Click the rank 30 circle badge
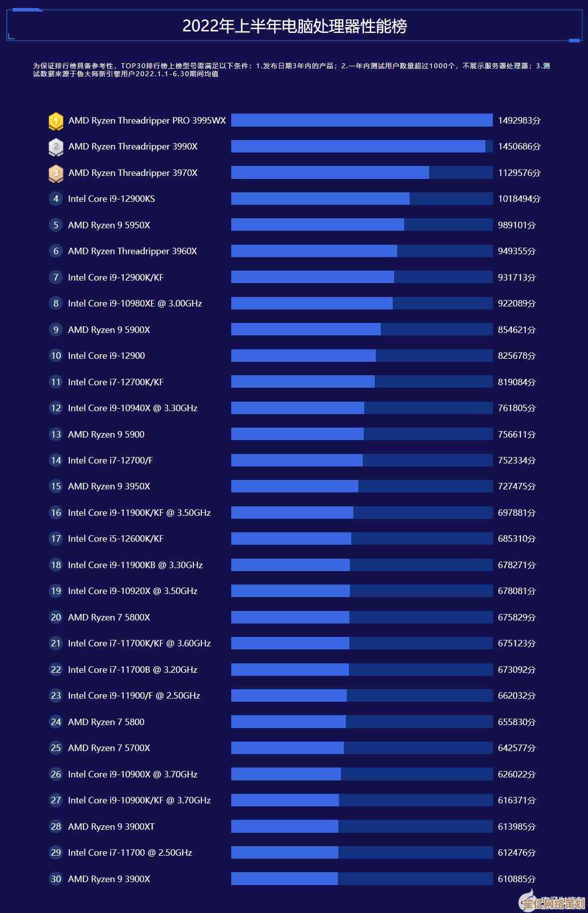This screenshot has height=913, width=588. click(56, 879)
